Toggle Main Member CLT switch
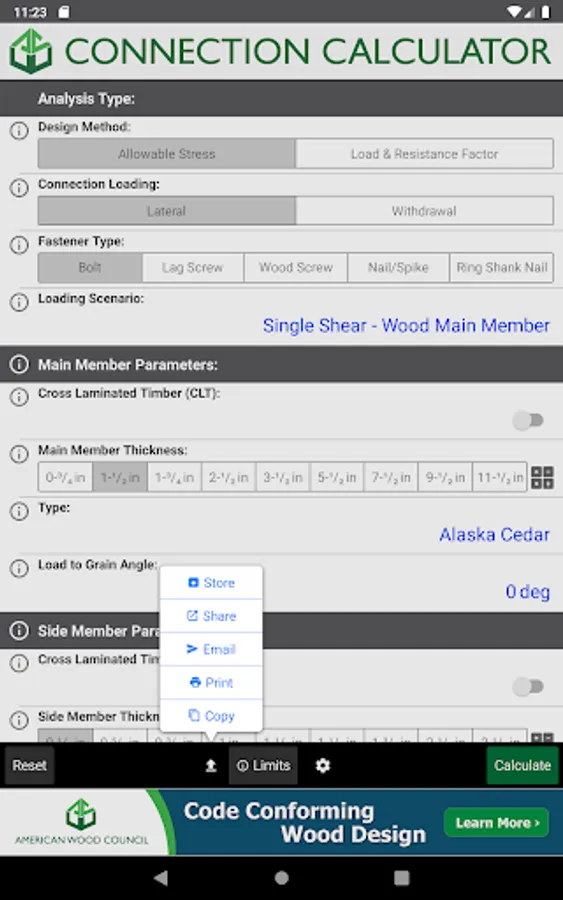Image resolution: width=563 pixels, height=900 pixels. point(529,420)
